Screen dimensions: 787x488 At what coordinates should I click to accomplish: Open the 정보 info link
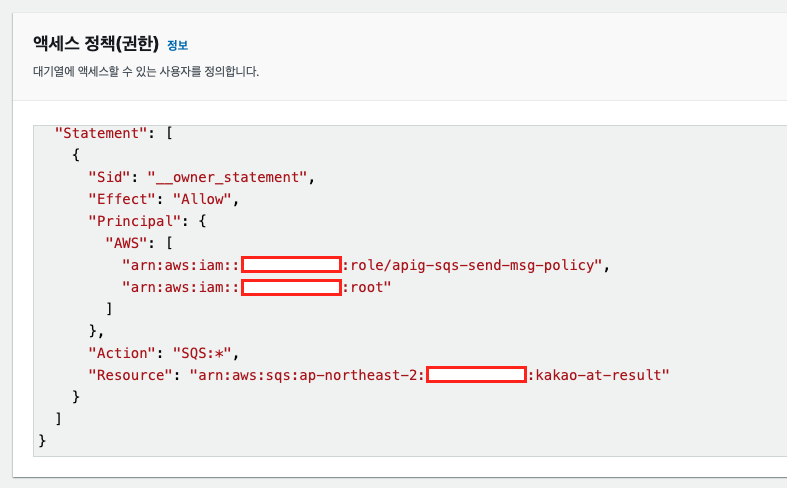(177, 45)
